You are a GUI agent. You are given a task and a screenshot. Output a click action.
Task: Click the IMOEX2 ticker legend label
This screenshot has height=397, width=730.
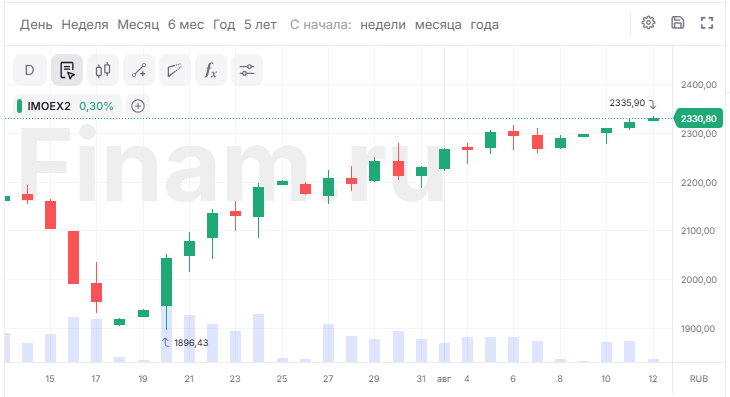click(49, 106)
